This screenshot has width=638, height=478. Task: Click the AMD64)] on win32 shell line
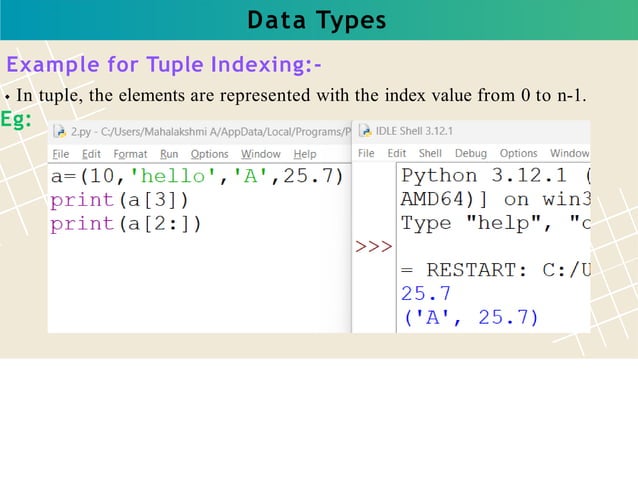[x=496, y=199]
